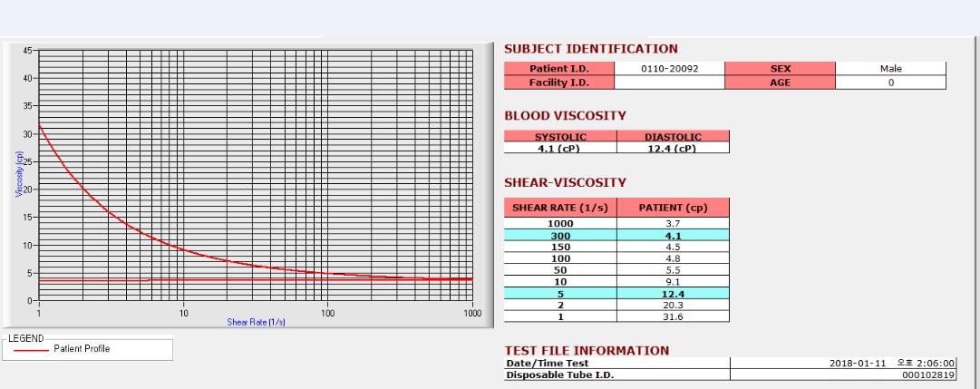Click the Date/Time Test label
980x389 pixels.
(x=548, y=363)
